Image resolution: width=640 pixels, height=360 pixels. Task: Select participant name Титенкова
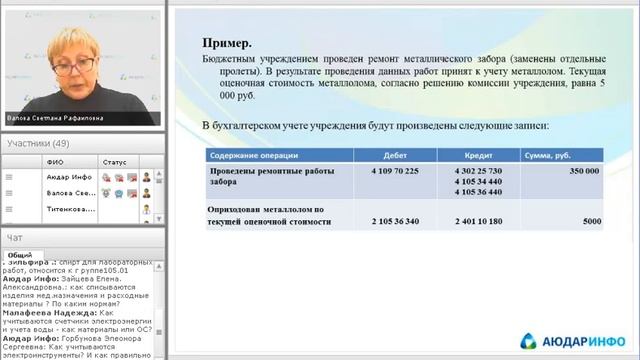point(71,209)
